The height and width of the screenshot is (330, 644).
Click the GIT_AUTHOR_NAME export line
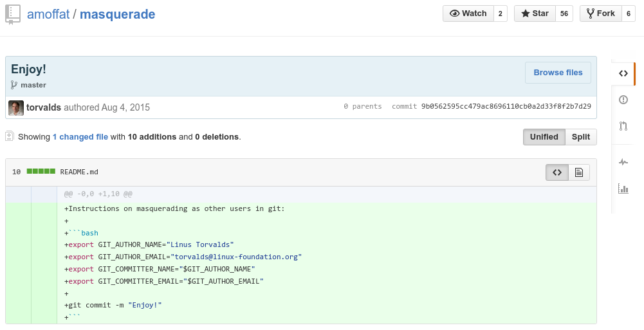(149, 244)
